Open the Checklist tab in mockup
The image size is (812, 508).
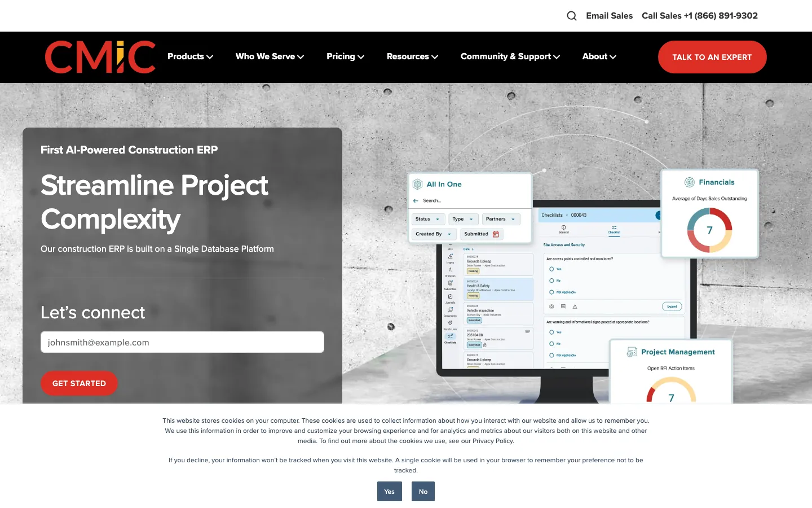[x=614, y=230]
